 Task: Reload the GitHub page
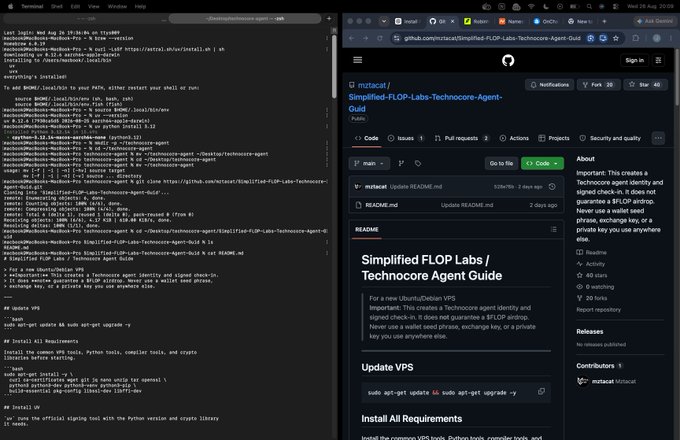[380, 38]
